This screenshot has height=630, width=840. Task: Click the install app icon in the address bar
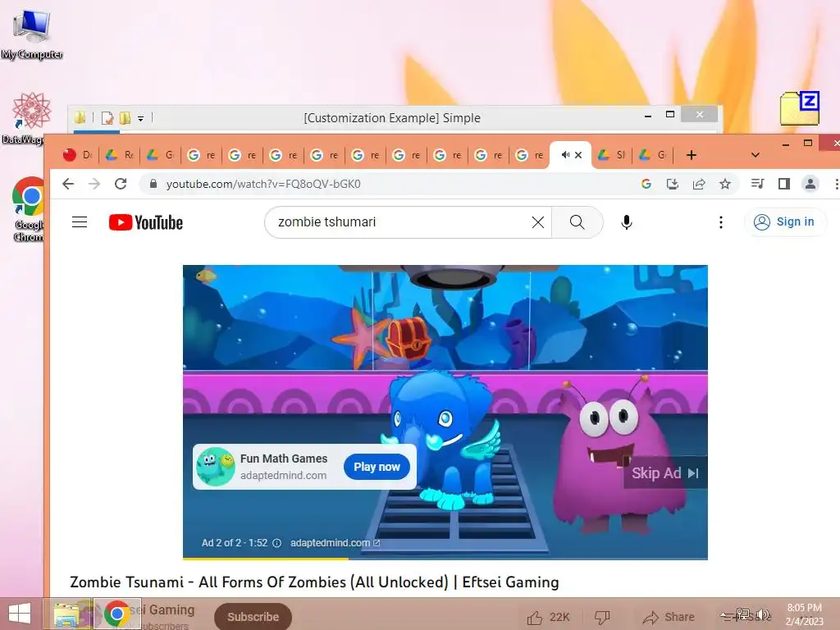click(x=673, y=184)
